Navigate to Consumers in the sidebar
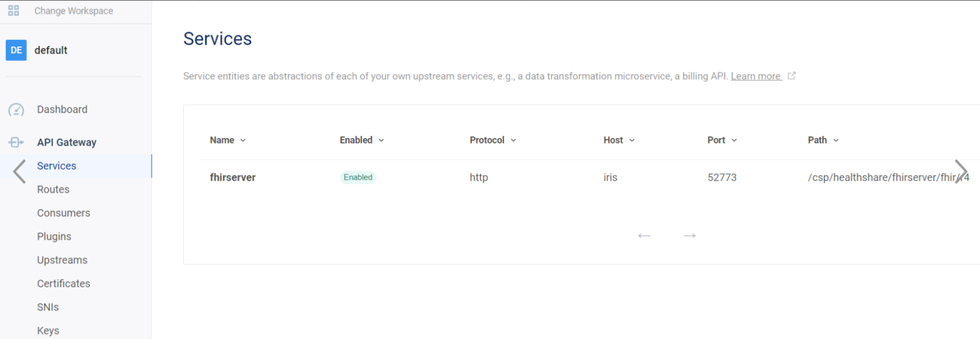The height and width of the screenshot is (339, 980). 64,213
